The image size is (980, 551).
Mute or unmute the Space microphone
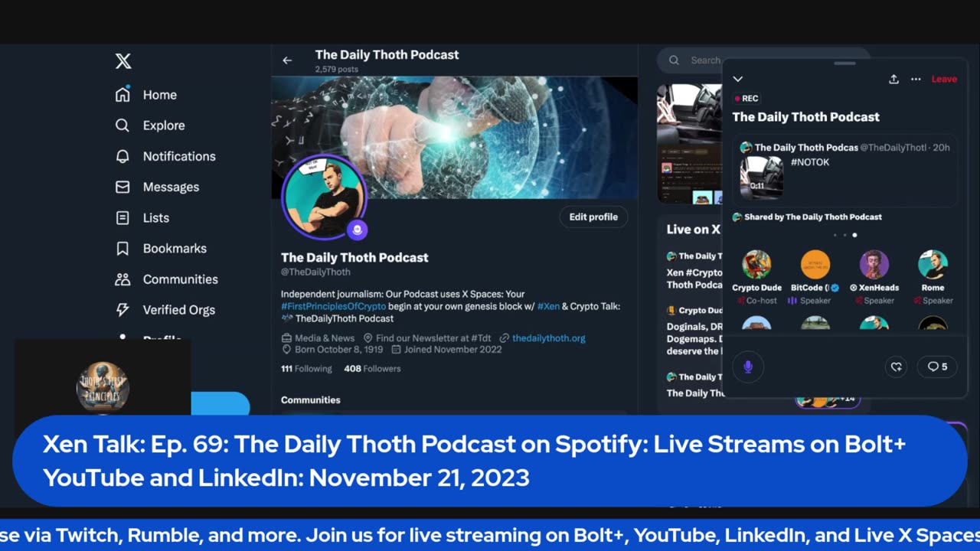click(748, 367)
